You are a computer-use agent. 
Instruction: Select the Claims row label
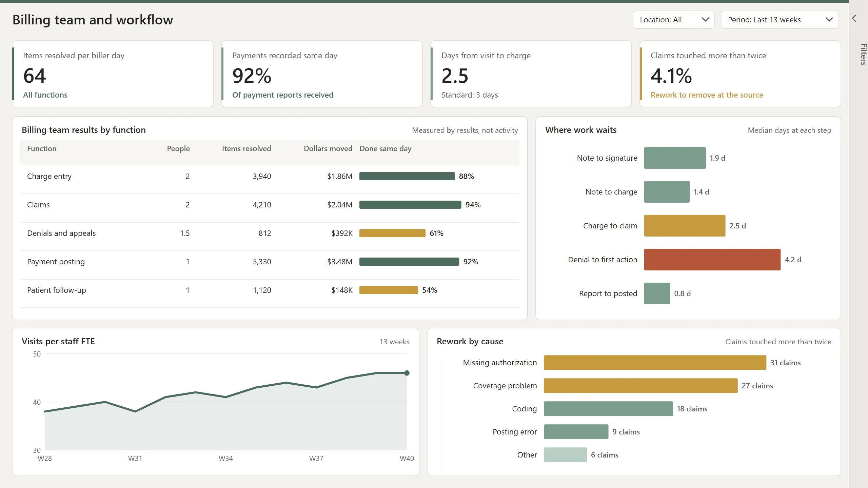tap(38, 205)
